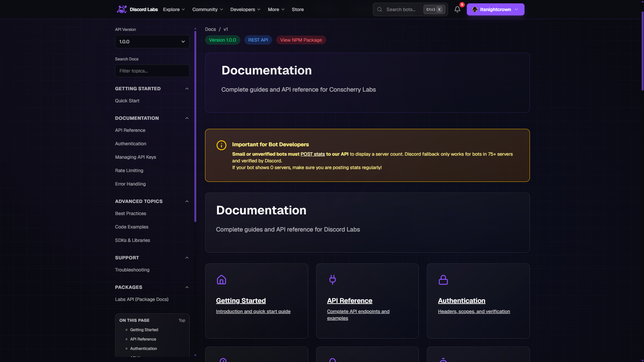Open the Explore menu

coord(174,9)
